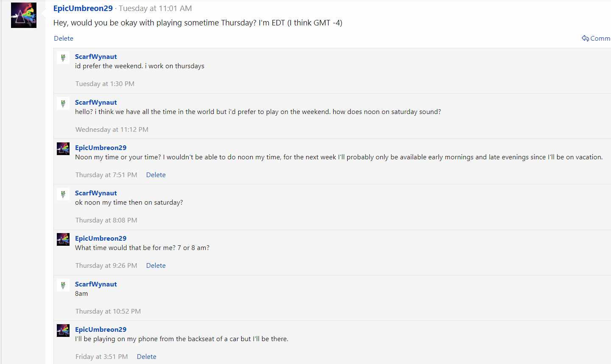Click the Comment reply arrow icon

point(585,39)
